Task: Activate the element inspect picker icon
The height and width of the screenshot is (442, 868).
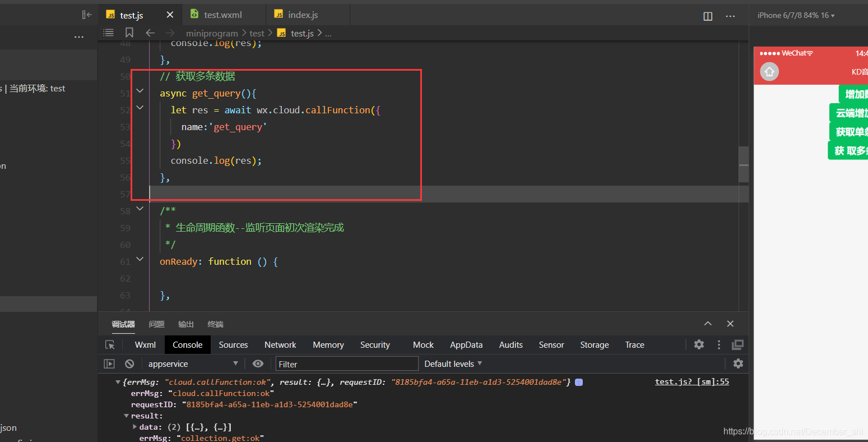Action: pyautogui.click(x=110, y=345)
